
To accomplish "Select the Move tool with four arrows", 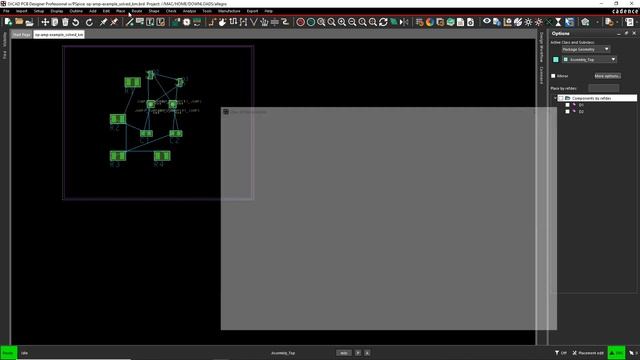I will coord(45,22).
